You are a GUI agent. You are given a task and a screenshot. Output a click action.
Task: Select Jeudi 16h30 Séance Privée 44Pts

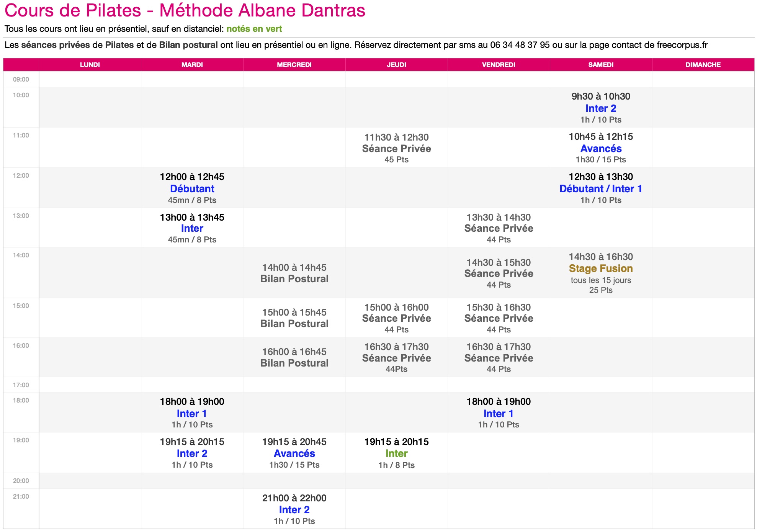396,358
